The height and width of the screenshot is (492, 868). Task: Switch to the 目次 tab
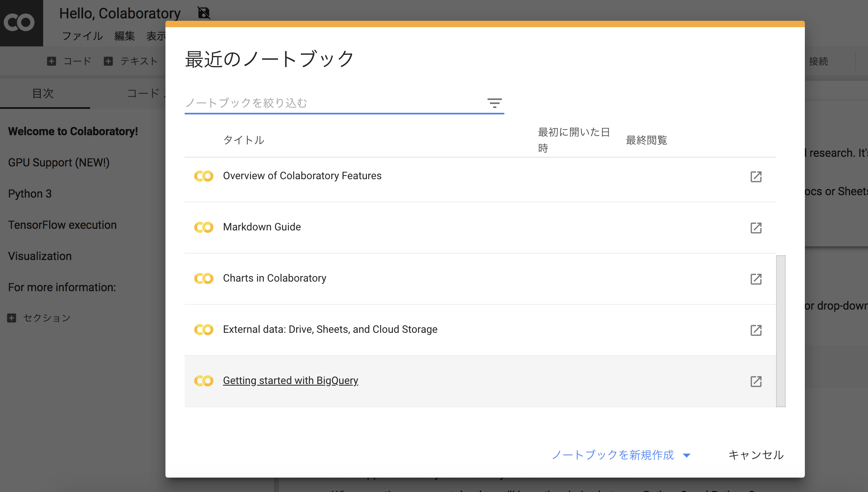43,93
